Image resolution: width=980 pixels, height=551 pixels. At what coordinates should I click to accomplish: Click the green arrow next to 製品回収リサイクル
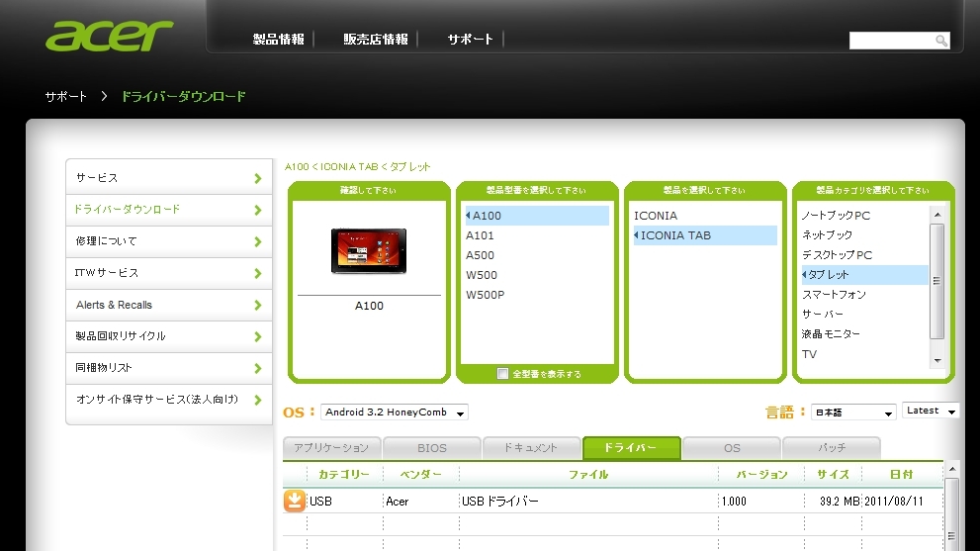pyautogui.click(x=257, y=336)
